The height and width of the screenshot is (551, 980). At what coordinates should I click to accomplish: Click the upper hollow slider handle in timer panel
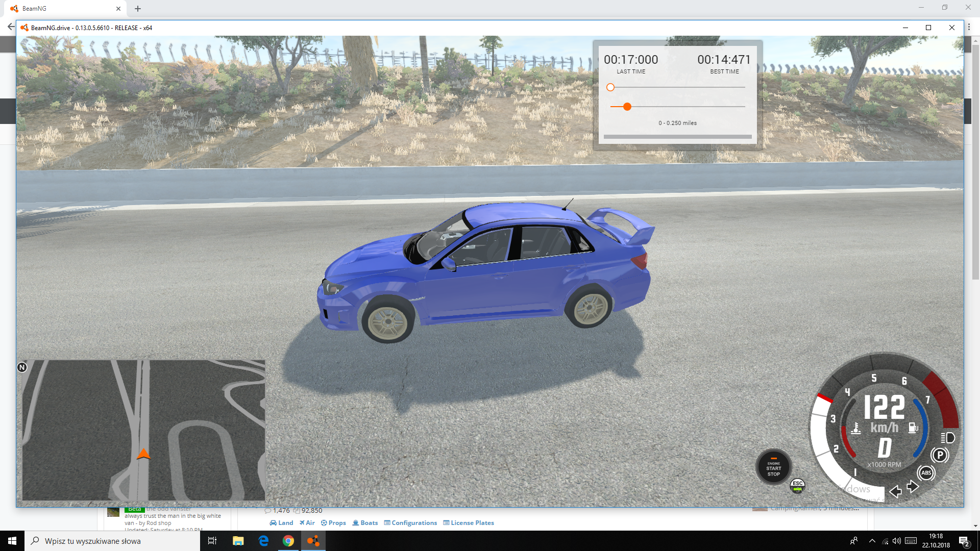[610, 87]
